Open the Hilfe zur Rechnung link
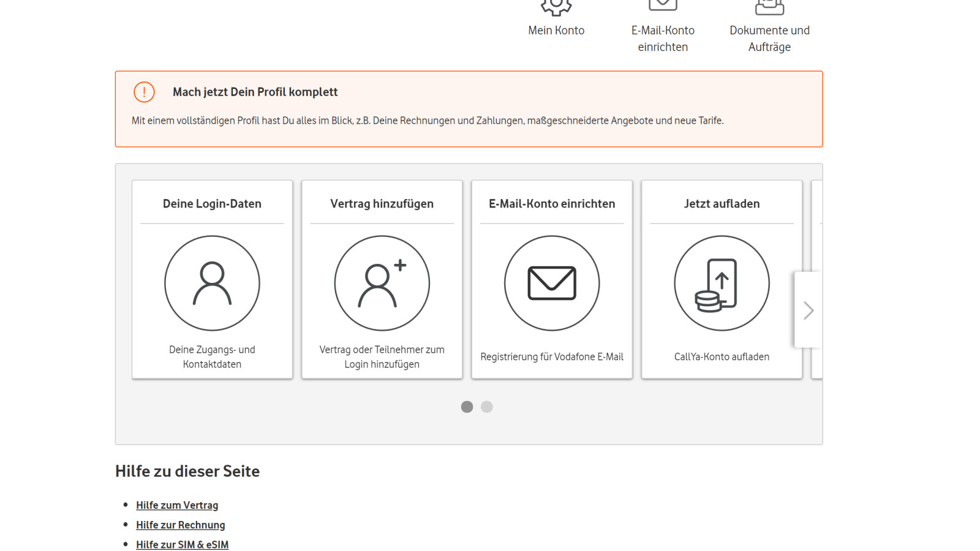 pyautogui.click(x=180, y=524)
